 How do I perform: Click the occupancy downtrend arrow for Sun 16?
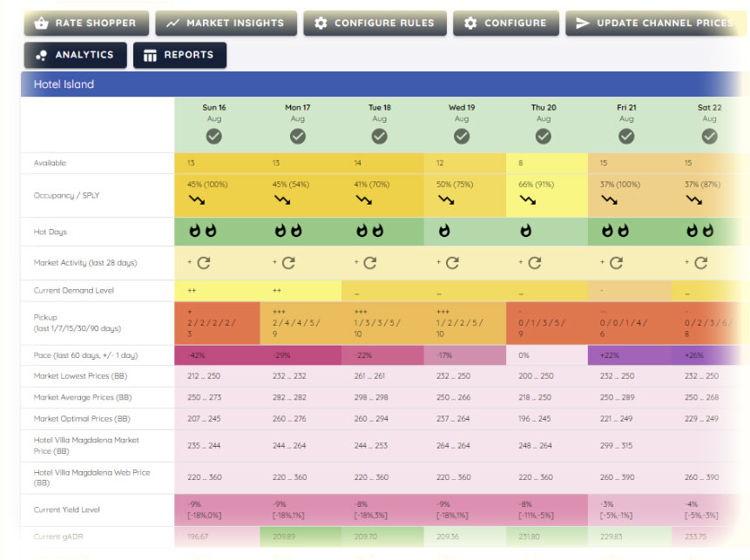click(197, 200)
